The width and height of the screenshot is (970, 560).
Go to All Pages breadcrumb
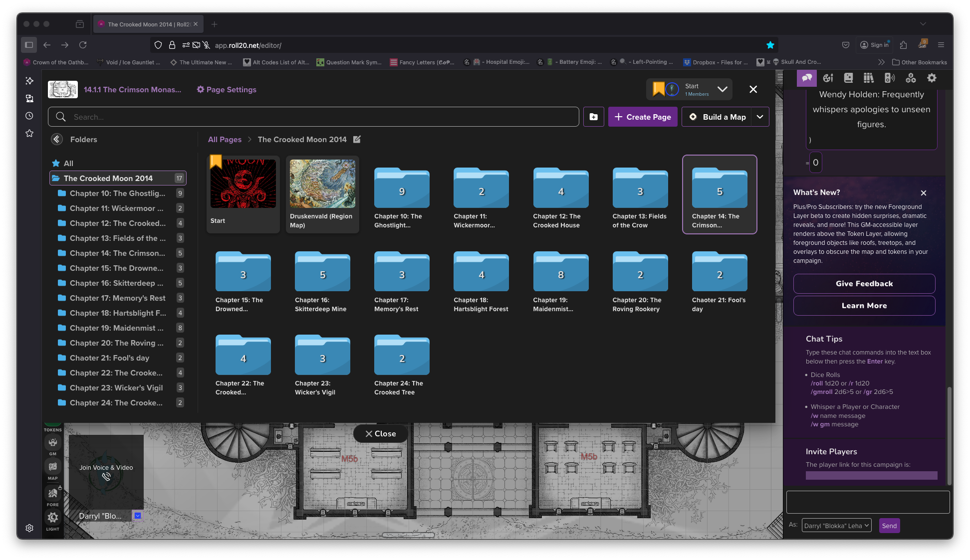coord(225,140)
